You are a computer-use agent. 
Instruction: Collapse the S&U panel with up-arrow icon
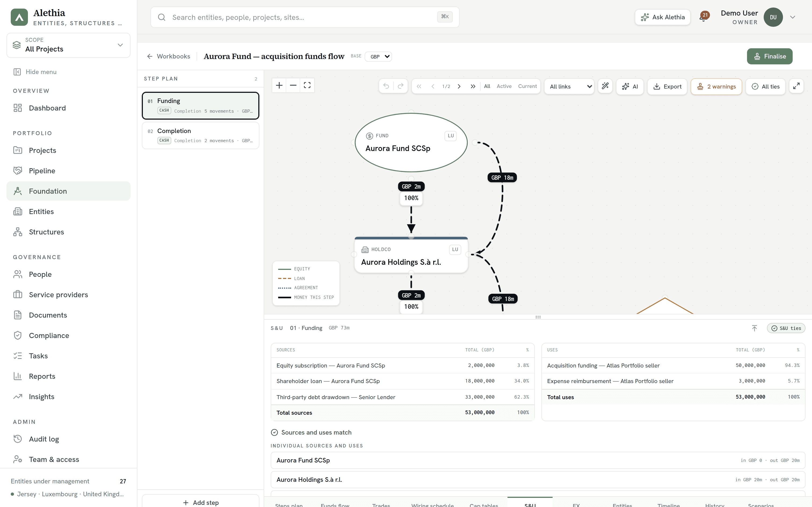(x=754, y=328)
